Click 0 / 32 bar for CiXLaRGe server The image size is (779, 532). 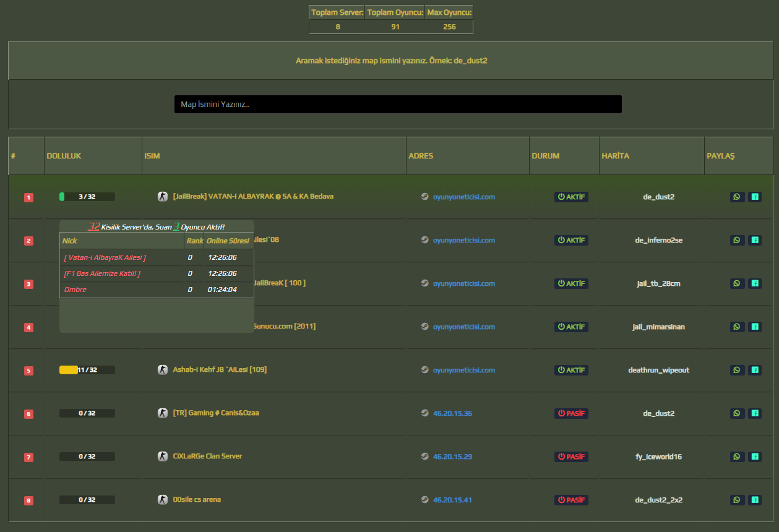tap(87, 457)
